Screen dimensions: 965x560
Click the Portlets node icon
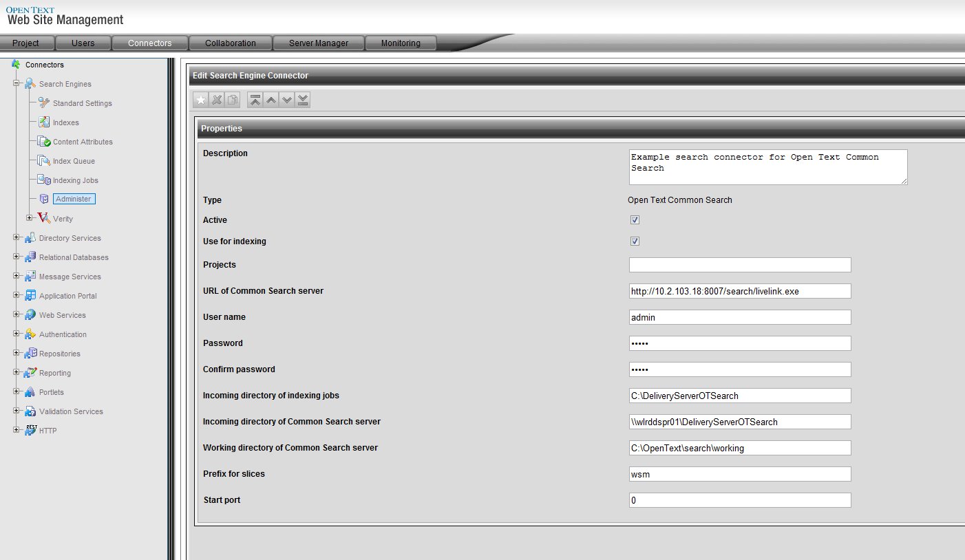pyautogui.click(x=30, y=392)
